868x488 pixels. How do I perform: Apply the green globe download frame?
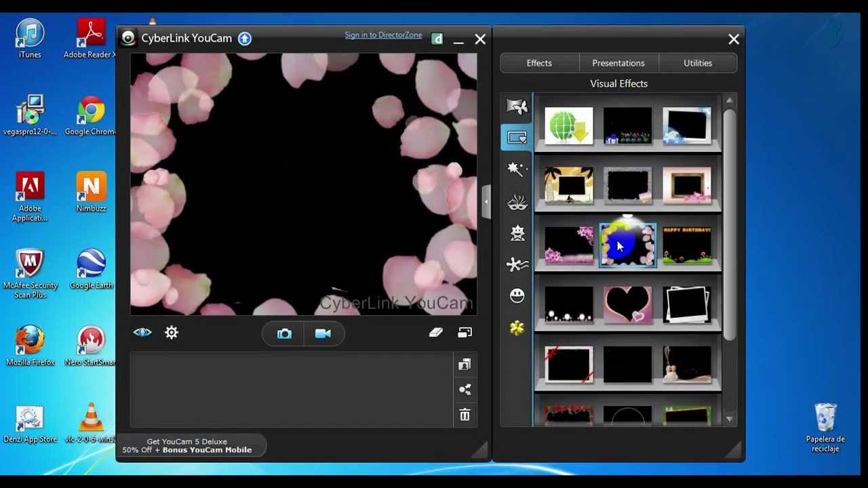568,126
